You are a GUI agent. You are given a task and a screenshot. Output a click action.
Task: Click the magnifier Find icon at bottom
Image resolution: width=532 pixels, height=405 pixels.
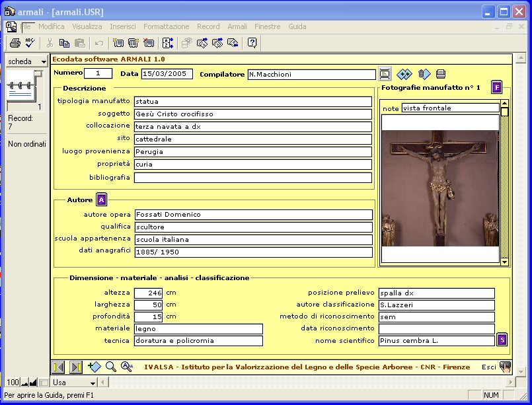(110, 367)
